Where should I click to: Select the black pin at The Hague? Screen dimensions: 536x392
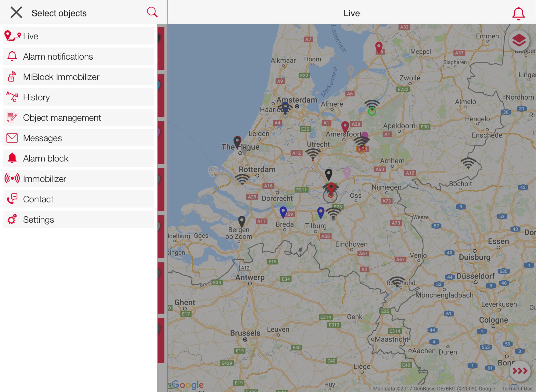237,142
